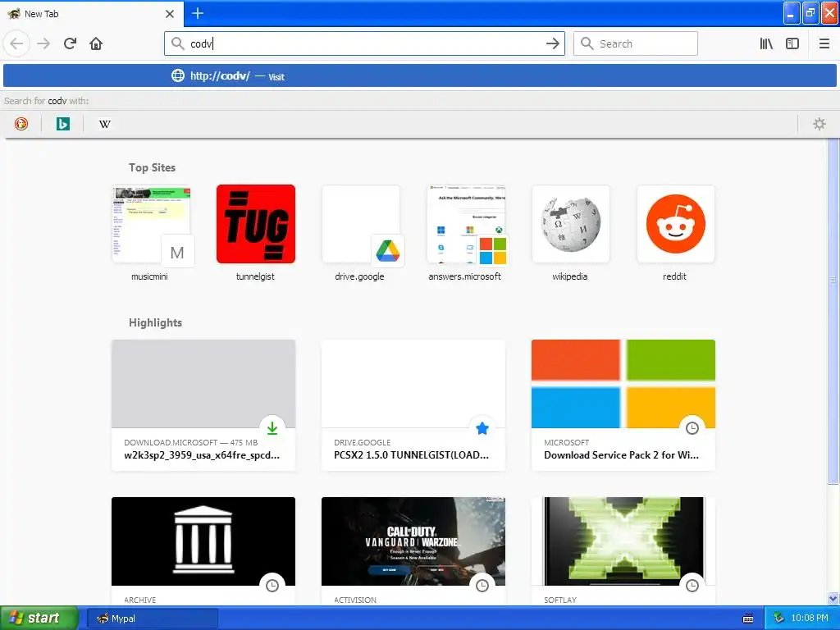This screenshot has height=630, width=840.
Task: Open the Archive highlight card
Action: tap(203, 551)
